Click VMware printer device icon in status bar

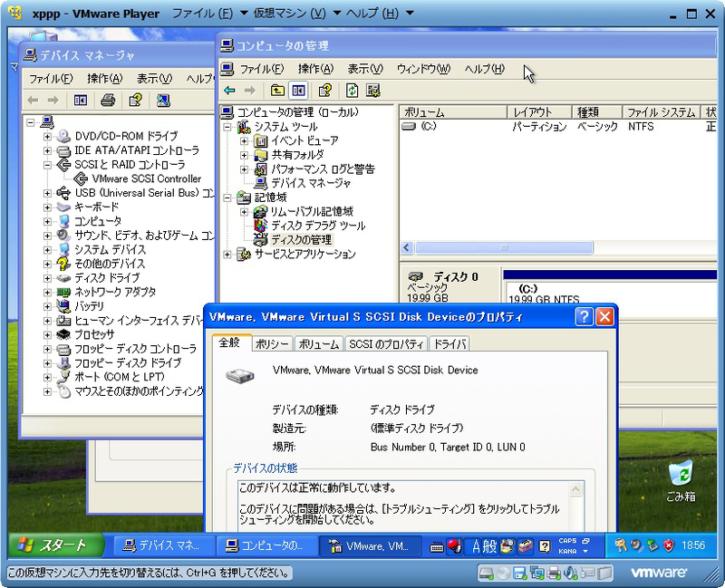pos(554,574)
